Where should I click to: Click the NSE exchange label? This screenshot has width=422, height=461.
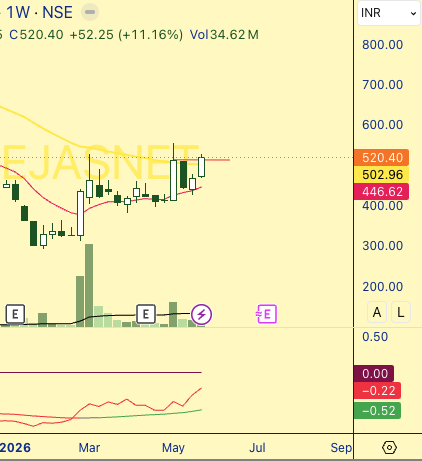(x=57, y=13)
